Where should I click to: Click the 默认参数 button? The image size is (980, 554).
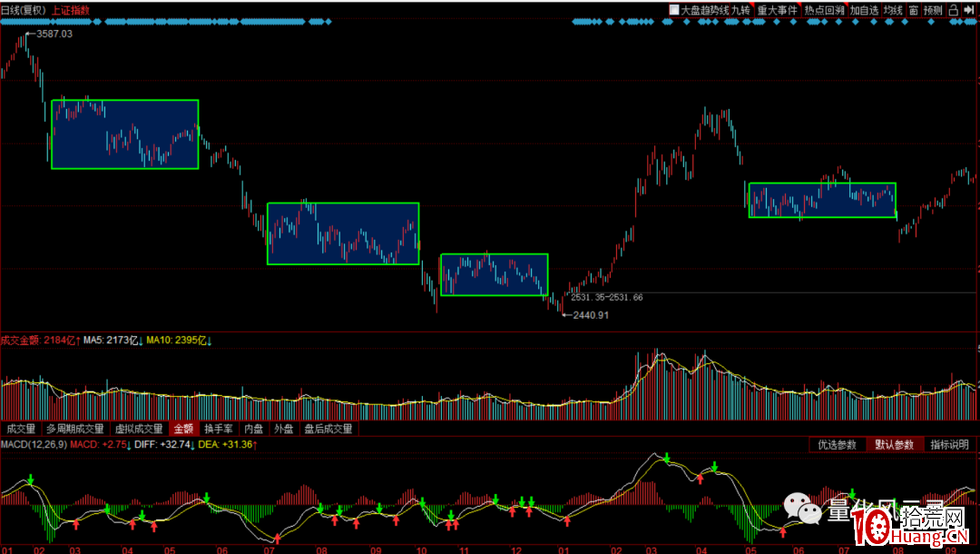(x=895, y=445)
